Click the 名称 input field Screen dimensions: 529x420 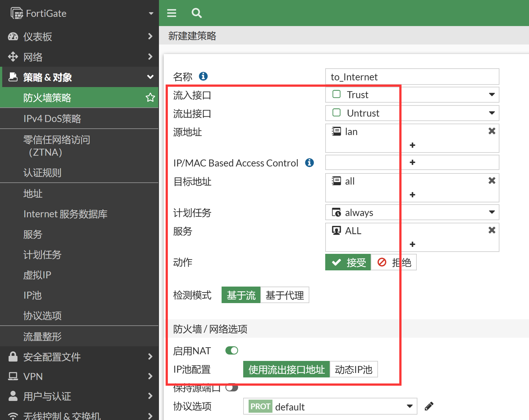412,77
